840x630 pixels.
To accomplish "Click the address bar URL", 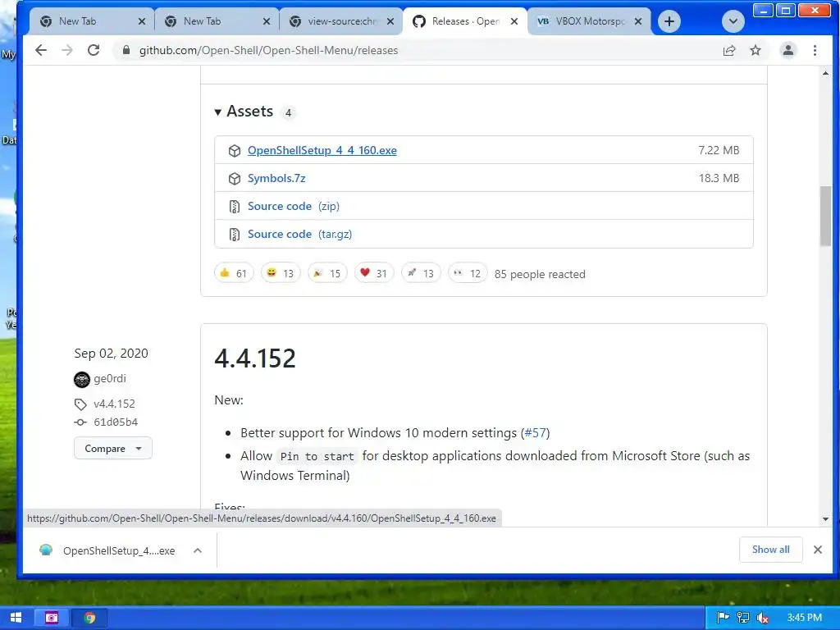I will 268,50.
